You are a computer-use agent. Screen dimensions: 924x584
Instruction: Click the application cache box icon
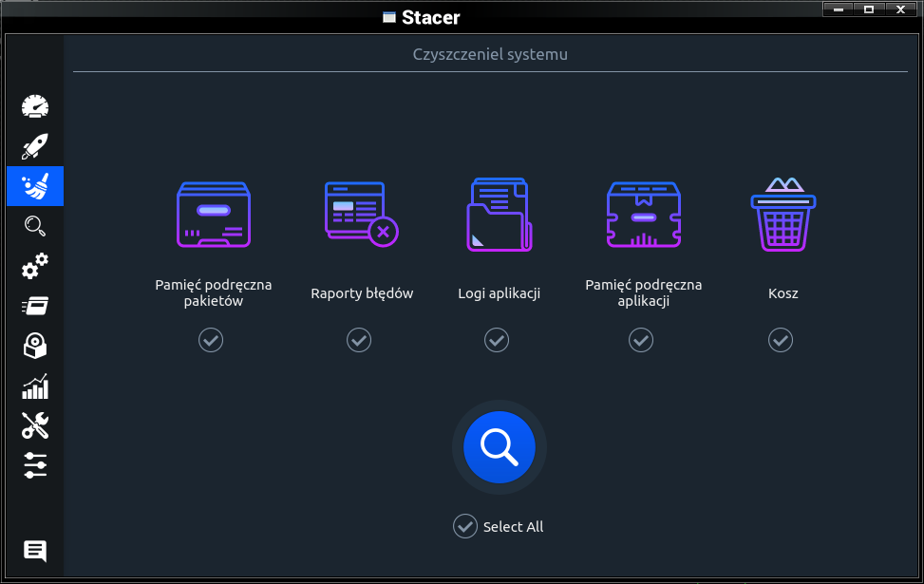pos(644,215)
